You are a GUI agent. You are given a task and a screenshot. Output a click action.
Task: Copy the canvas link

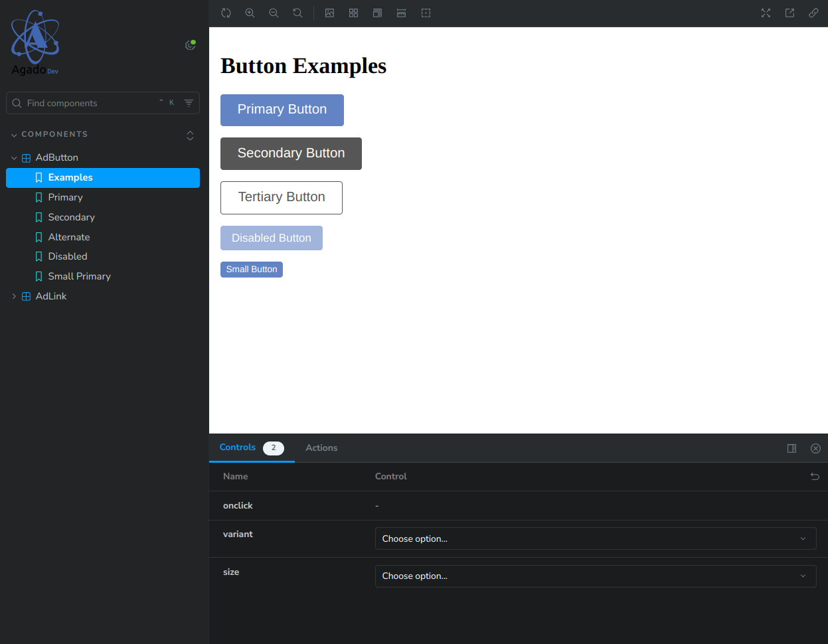click(813, 13)
